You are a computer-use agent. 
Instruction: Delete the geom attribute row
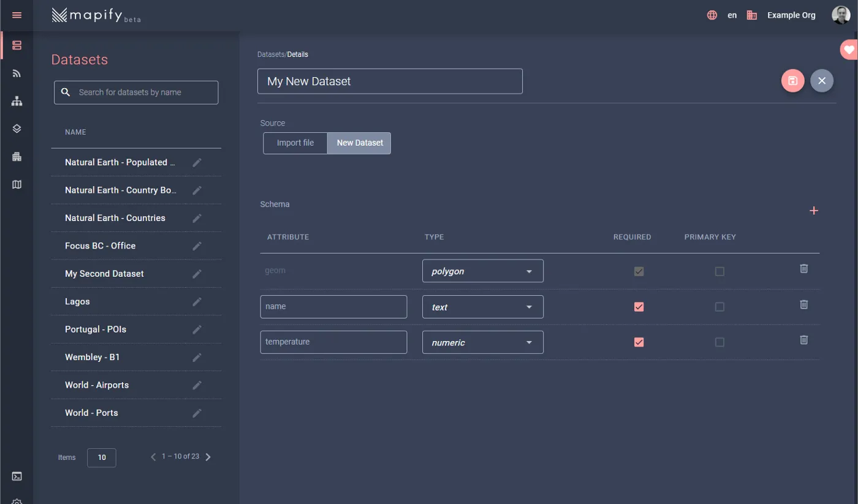(x=804, y=269)
